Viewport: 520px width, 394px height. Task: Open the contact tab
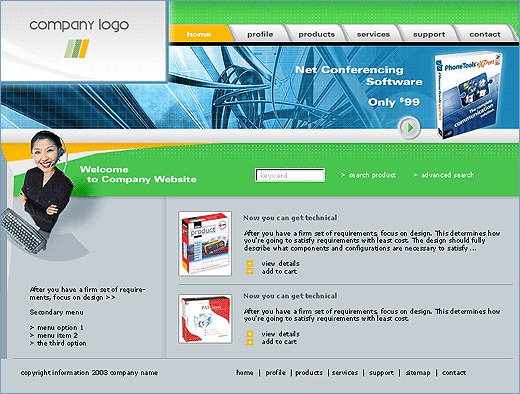click(485, 34)
